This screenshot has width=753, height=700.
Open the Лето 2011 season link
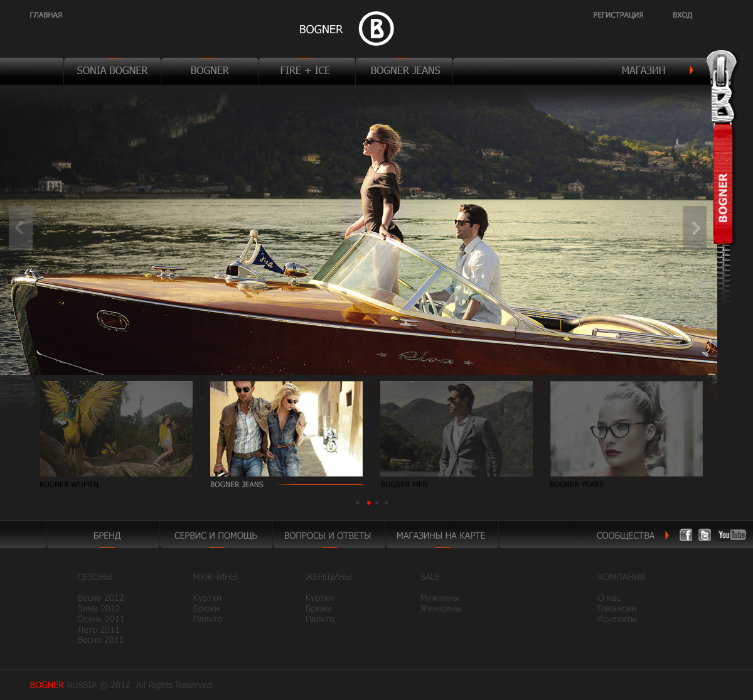click(99, 630)
